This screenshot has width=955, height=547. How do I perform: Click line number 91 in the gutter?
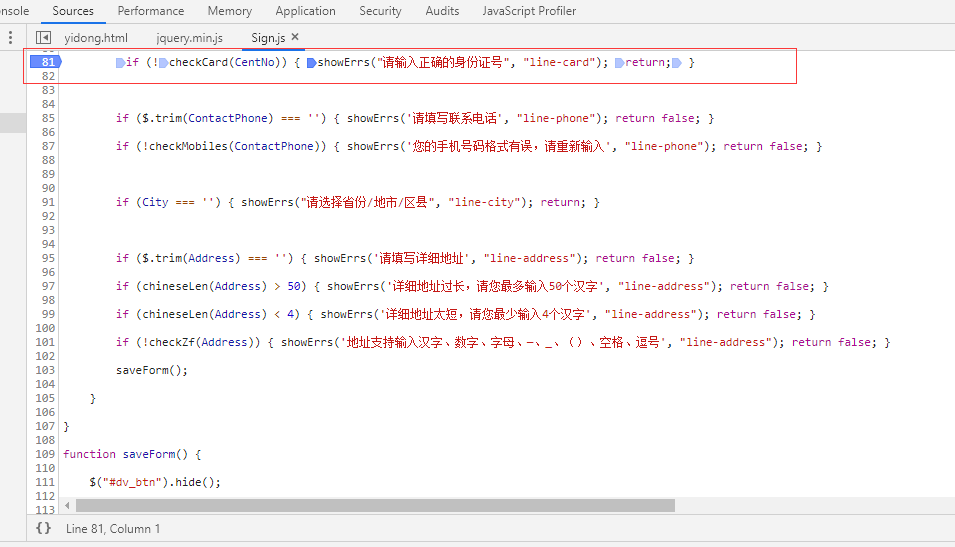tap(48, 202)
